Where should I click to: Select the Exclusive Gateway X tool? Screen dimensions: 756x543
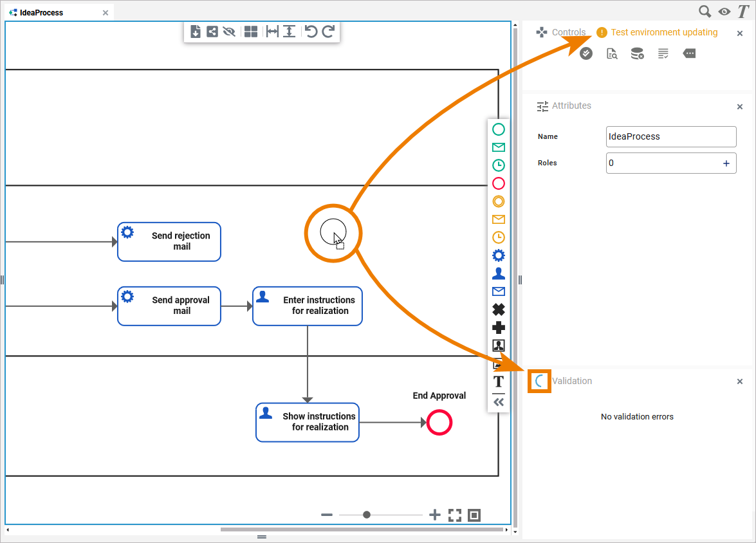[499, 309]
